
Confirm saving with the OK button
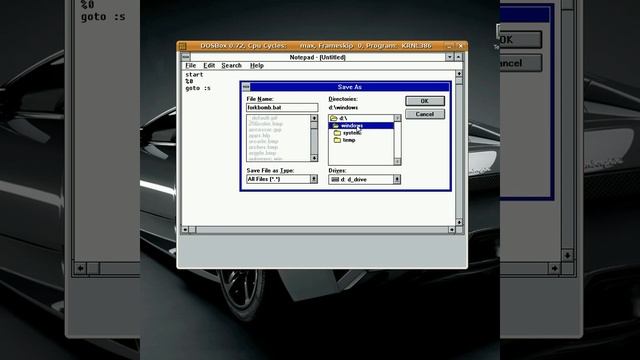(424, 101)
